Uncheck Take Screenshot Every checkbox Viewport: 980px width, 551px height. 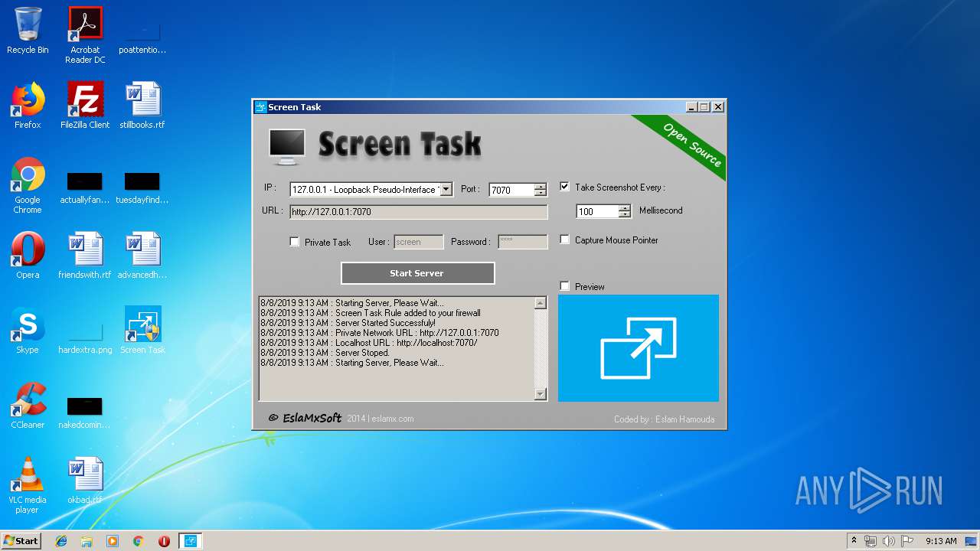564,187
